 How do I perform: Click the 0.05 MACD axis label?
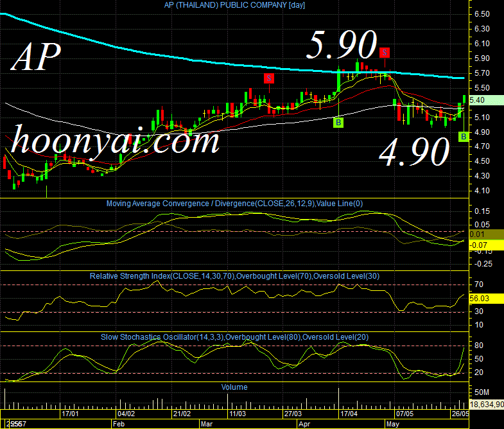point(482,225)
